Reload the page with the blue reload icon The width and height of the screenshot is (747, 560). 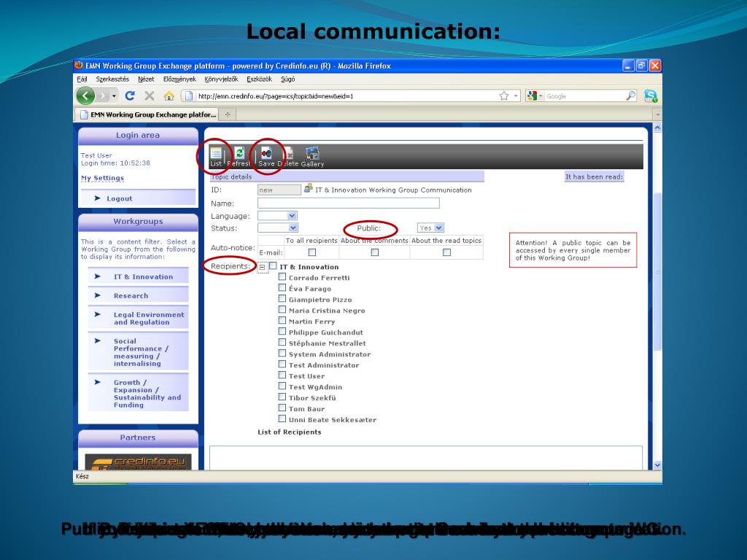pos(130,96)
